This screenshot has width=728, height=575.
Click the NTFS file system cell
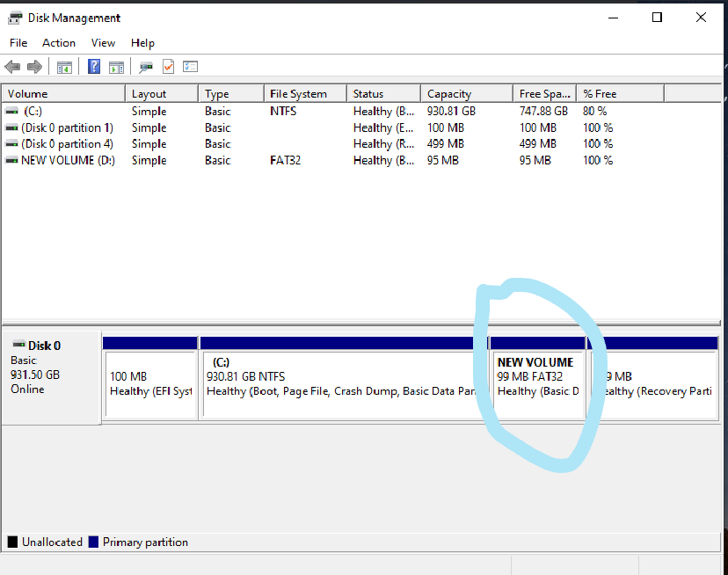pos(283,112)
